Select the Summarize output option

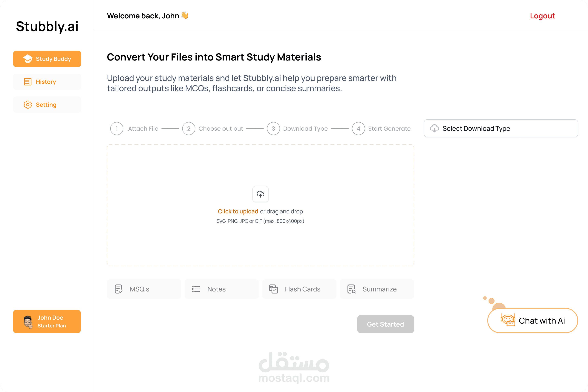377,289
